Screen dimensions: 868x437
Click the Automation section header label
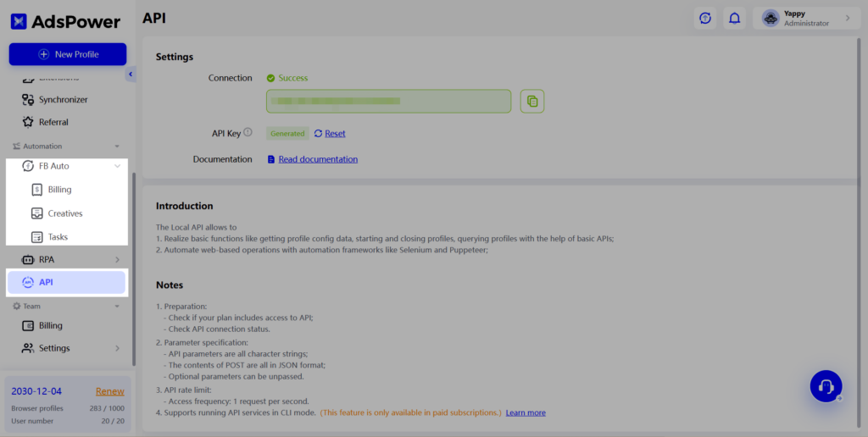pos(42,146)
